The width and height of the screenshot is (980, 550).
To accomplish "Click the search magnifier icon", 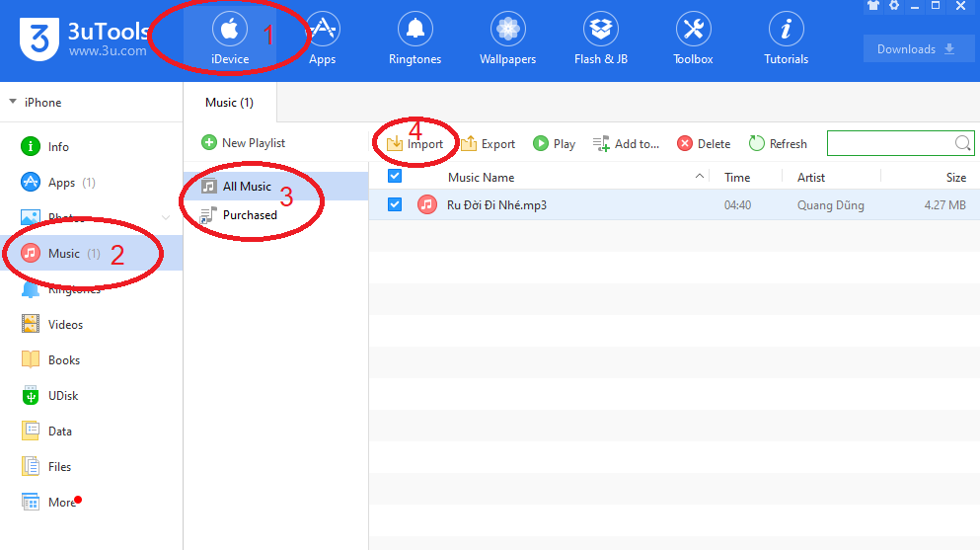I will click(962, 143).
